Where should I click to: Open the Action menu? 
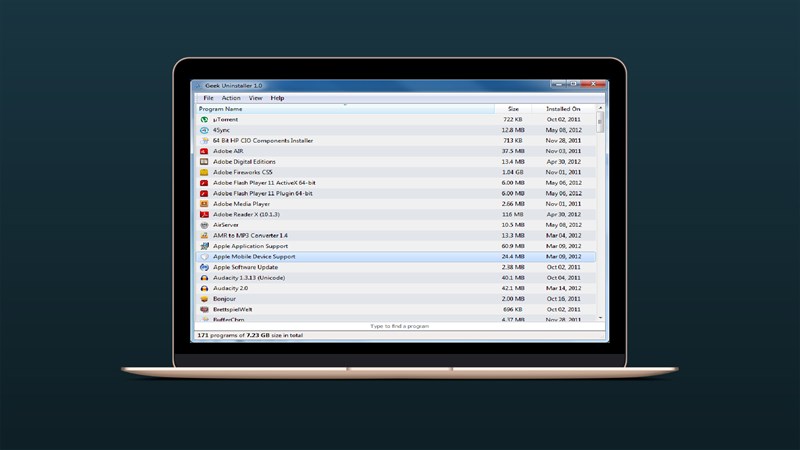231,98
